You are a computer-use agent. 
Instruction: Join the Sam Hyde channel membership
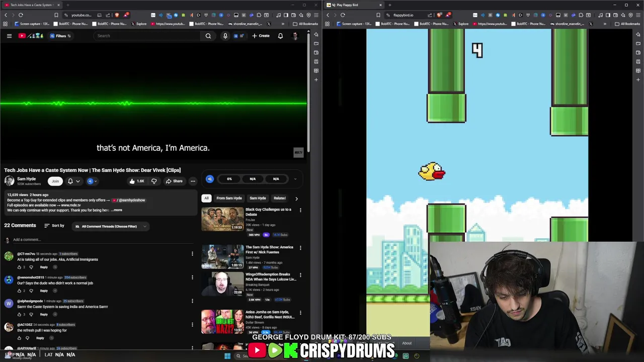pos(55,181)
